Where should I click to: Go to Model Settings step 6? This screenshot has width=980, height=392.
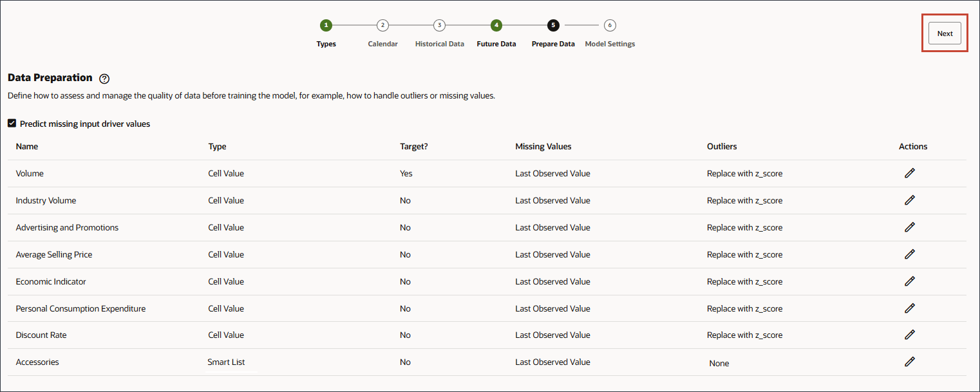pos(610,26)
